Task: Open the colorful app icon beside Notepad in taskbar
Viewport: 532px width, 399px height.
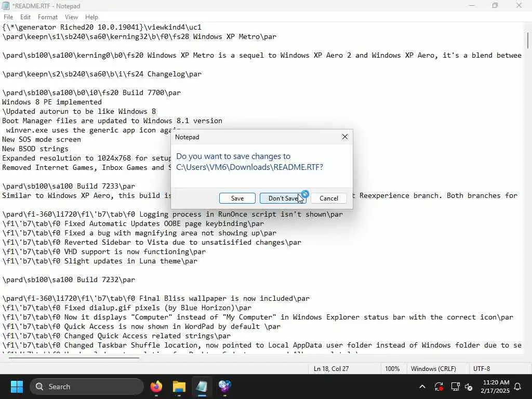Action: coord(224,387)
